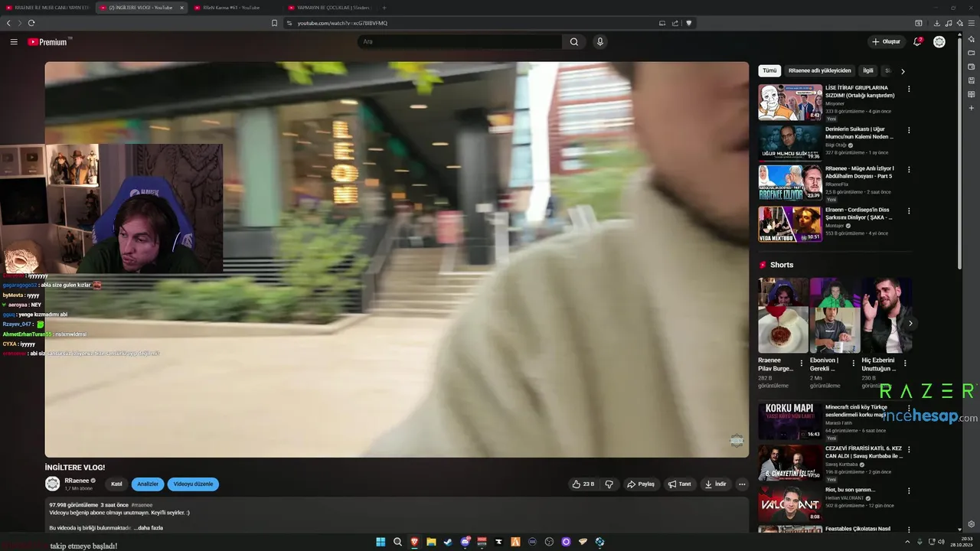
Task: Open options for Elraenn Cordiseps video
Action: (x=909, y=211)
